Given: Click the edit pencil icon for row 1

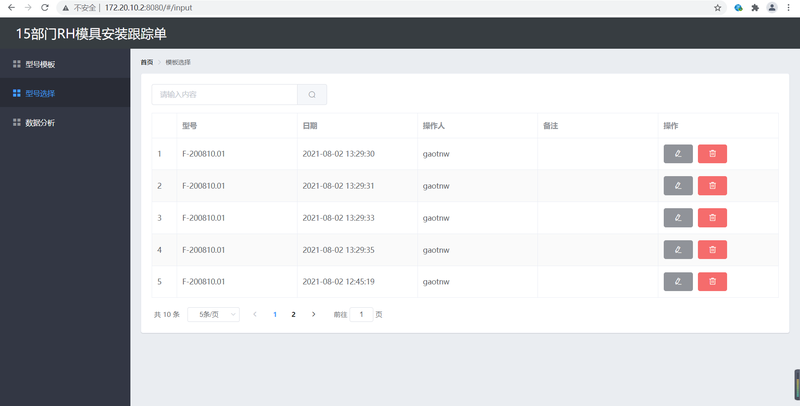Looking at the screenshot, I should coord(678,154).
